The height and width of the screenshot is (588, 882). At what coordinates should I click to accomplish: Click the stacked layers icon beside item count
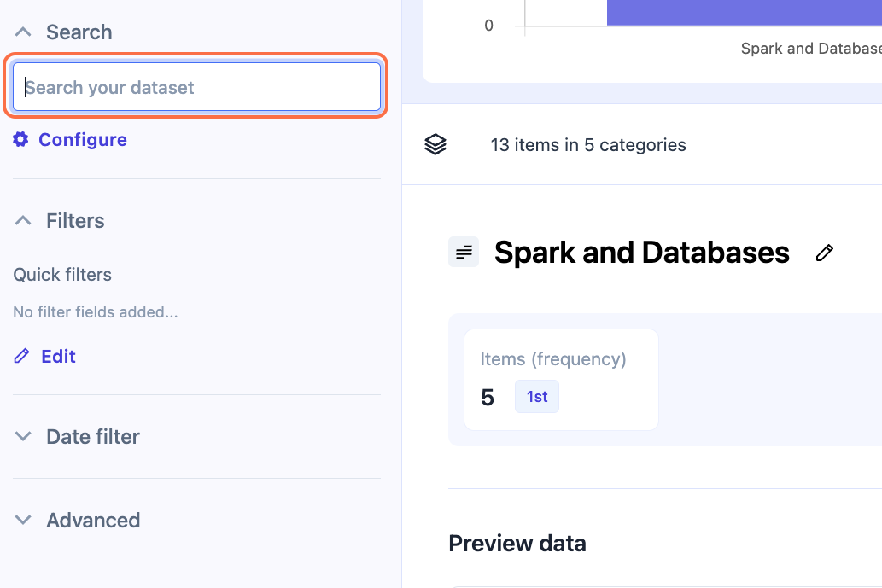pos(435,145)
